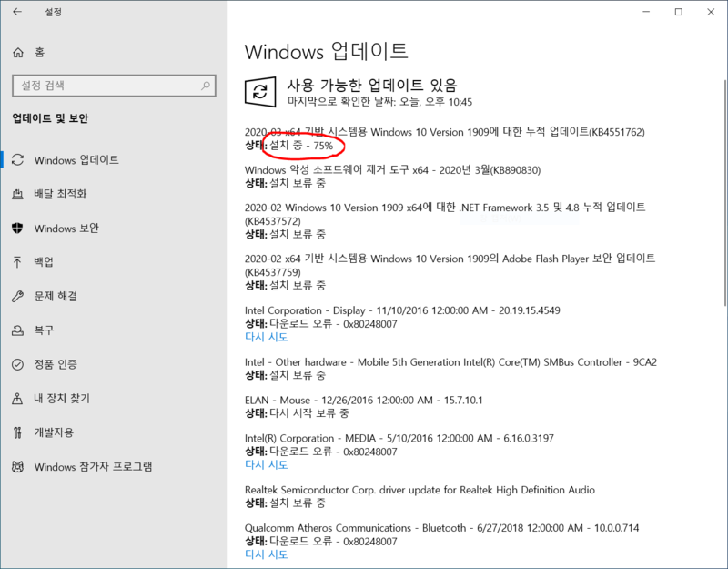This screenshot has height=569, width=728.
Task: Click the 문제 해결 wrench icon
Action: click(17, 296)
